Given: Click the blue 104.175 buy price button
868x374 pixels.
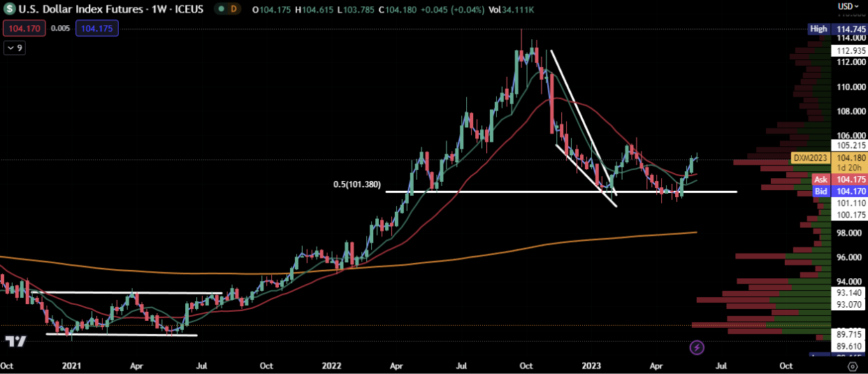Looking at the screenshot, I should pyautogui.click(x=97, y=29).
